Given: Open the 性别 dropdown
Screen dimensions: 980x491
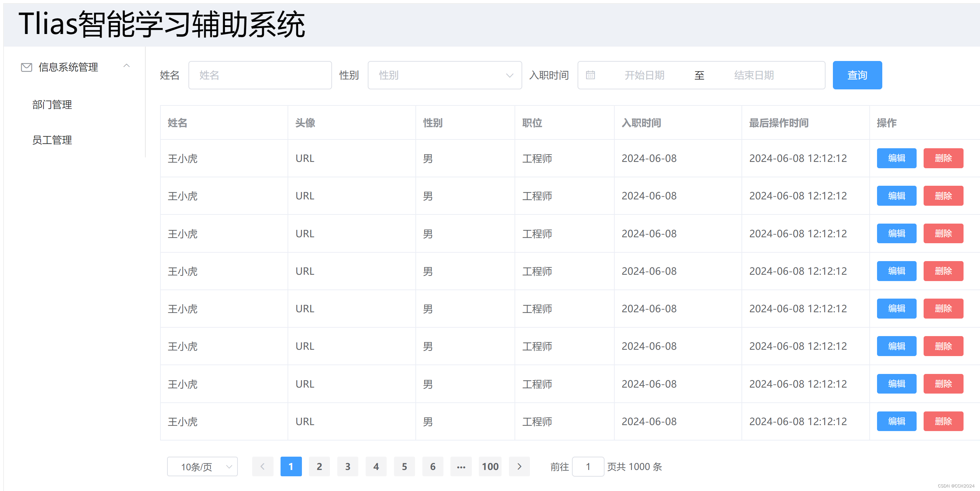Looking at the screenshot, I should [x=444, y=75].
